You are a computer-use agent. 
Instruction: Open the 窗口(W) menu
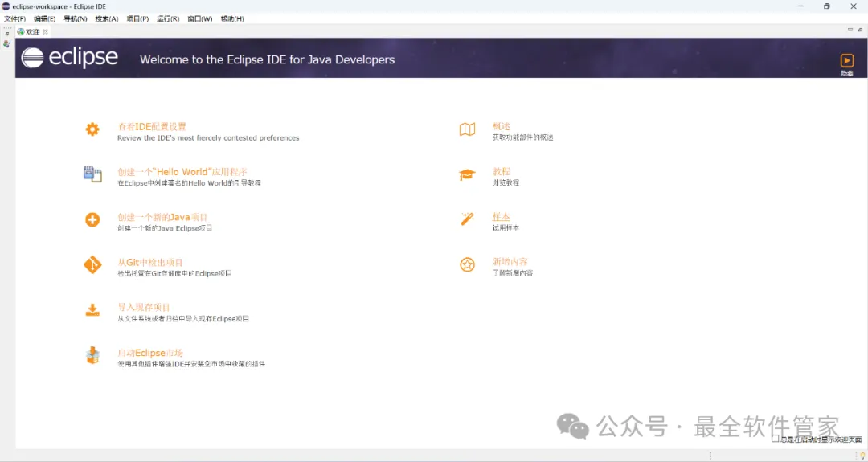pos(200,18)
